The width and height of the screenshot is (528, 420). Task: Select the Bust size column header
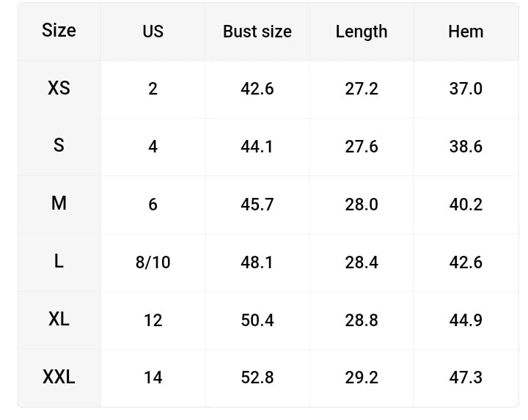pyautogui.click(x=257, y=32)
